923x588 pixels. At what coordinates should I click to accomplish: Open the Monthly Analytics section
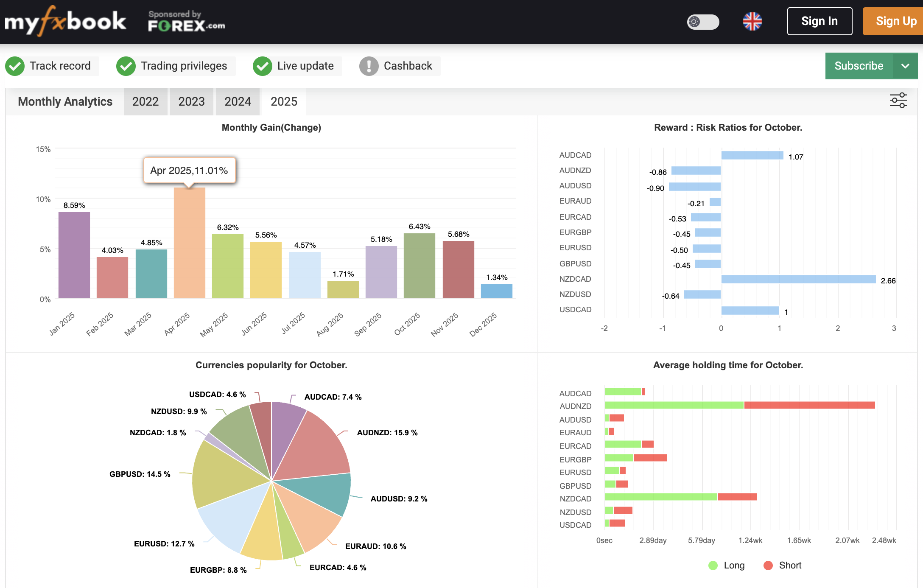click(65, 101)
